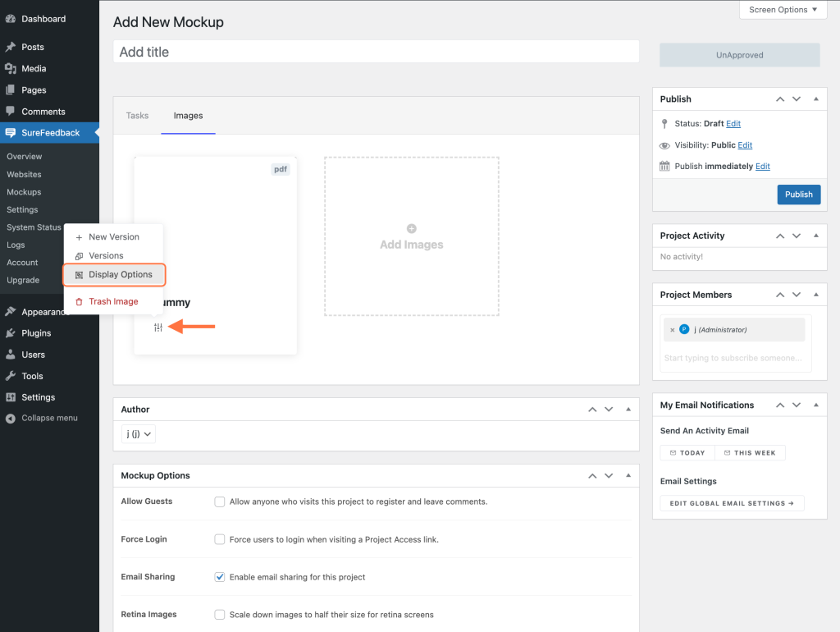The image size is (840, 632).
Task: Open the Author selection dropdown
Action: click(x=138, y=433)
